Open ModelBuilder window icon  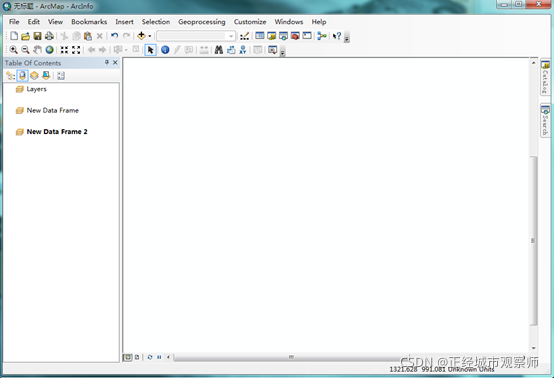coord(322,36)
